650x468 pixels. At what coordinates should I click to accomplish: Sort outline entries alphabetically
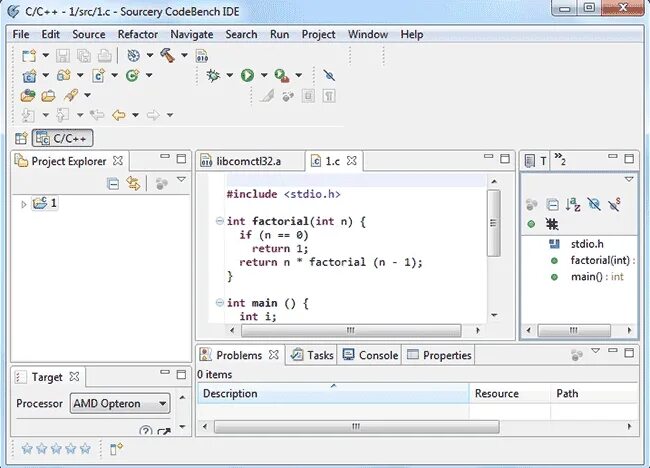(x=573, y=204)
